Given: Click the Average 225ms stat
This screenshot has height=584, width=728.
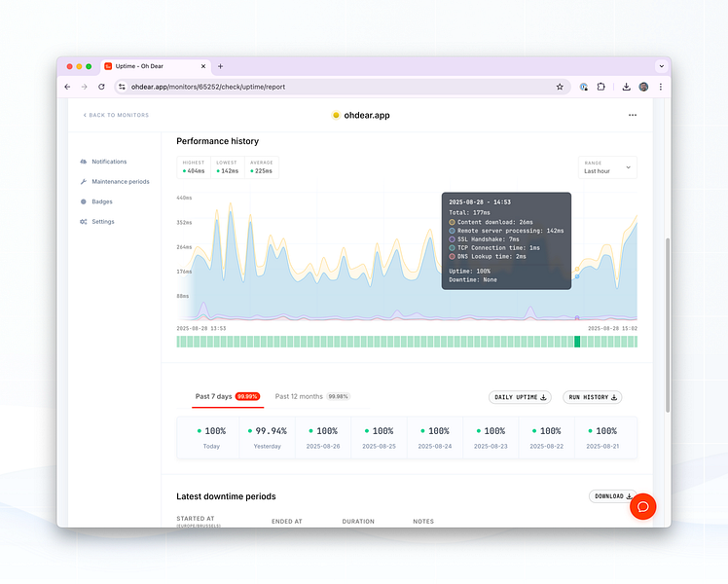Looking at the screenshot, I should point(262,167).
